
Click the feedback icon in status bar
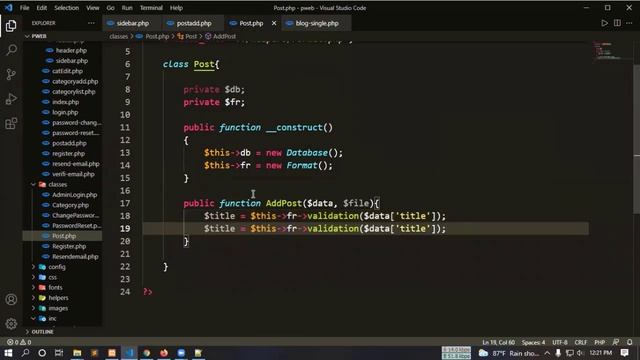pos(616,342)
